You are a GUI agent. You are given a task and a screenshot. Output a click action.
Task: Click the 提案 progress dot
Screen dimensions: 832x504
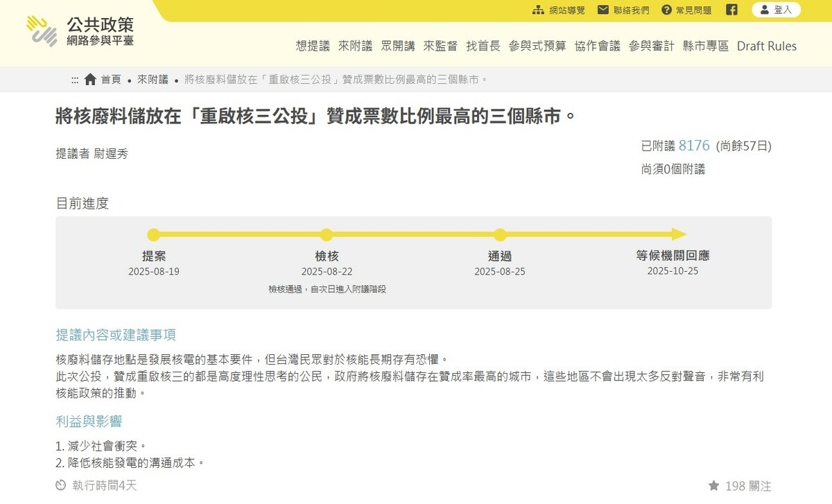point(153,234)
